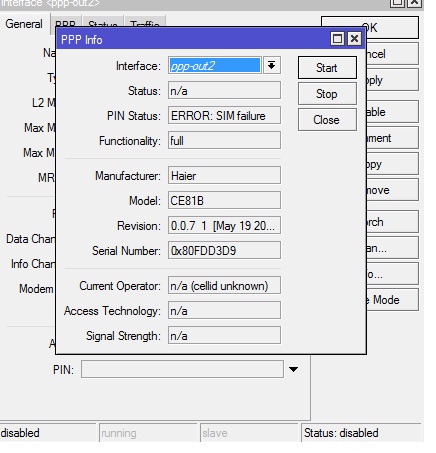Click Current Operator 'n/a (cellid unknown)'
The height and width of the screenshot is (453, 436).
point(224,286)
